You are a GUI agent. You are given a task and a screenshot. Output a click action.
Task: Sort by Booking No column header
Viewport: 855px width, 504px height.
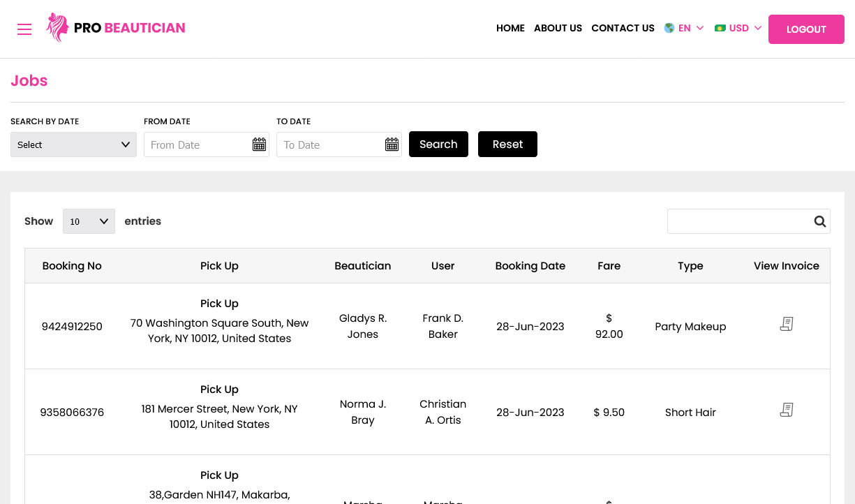72,266
